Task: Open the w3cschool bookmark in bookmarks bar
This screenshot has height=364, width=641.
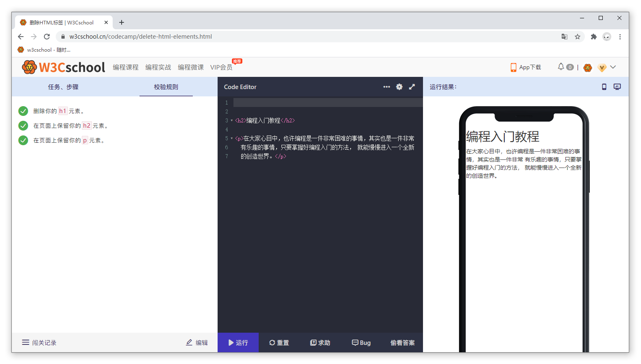Action: (44, 50)
